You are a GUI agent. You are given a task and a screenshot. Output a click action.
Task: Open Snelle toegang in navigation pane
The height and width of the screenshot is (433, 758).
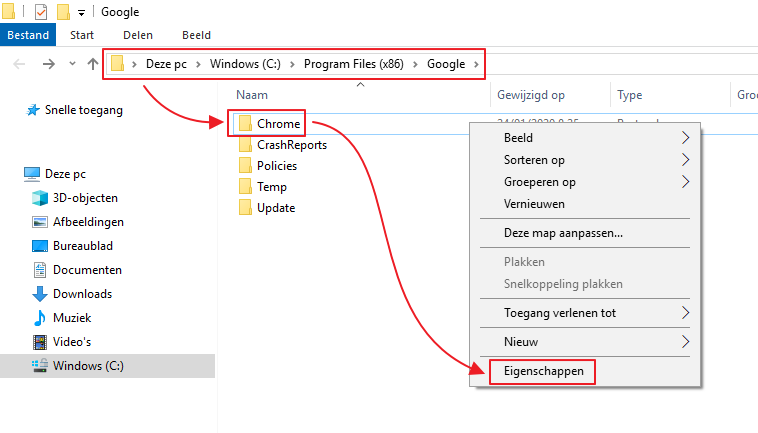84,110
